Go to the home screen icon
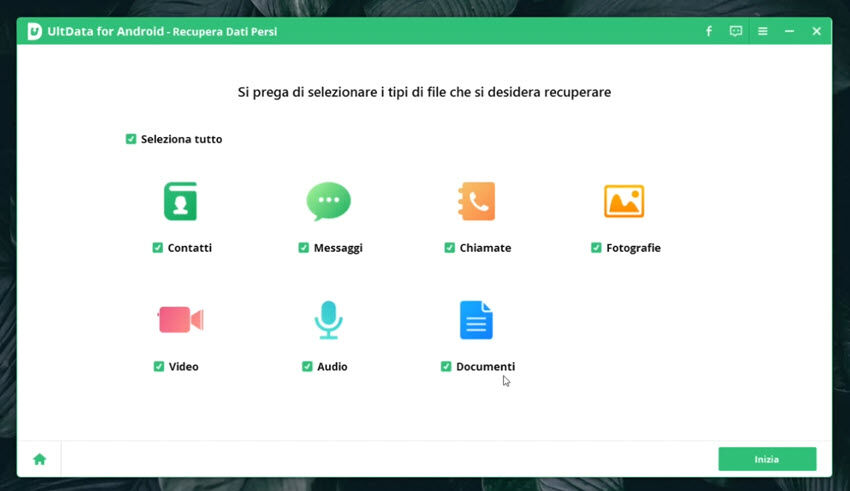This screenshot has height=491, width=850. tap(40, 459)
